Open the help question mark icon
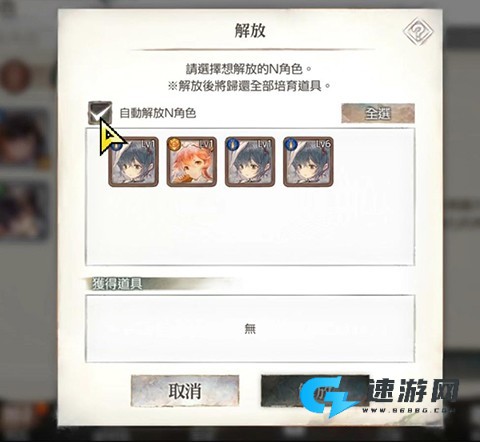Screen dimensions: 480x442 click(x=418, y=32)
